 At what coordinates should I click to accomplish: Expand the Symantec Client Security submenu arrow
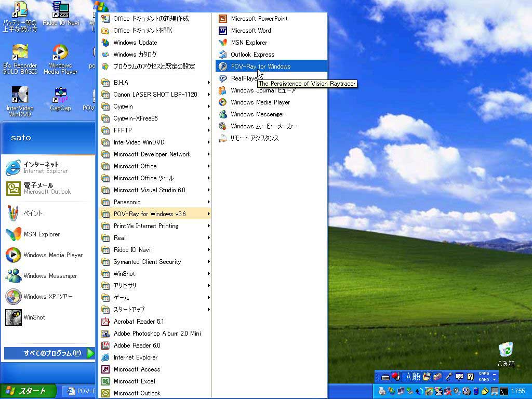point(208,262)
